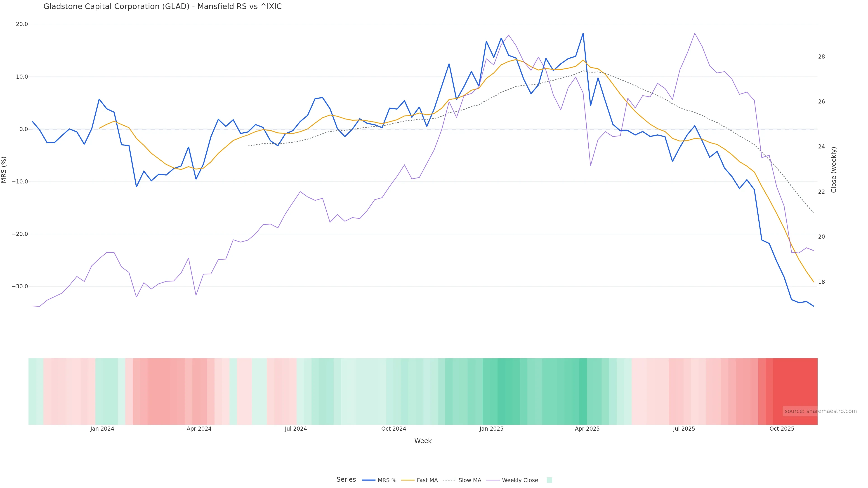
Task: Click the −30.0 tick on MRS axis
Action: [20, 287]
